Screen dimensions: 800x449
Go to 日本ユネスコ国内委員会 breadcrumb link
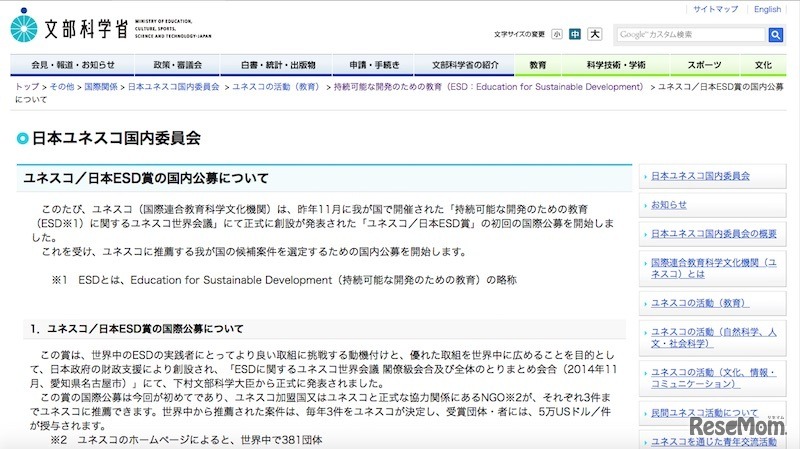[x=173, y=87]
